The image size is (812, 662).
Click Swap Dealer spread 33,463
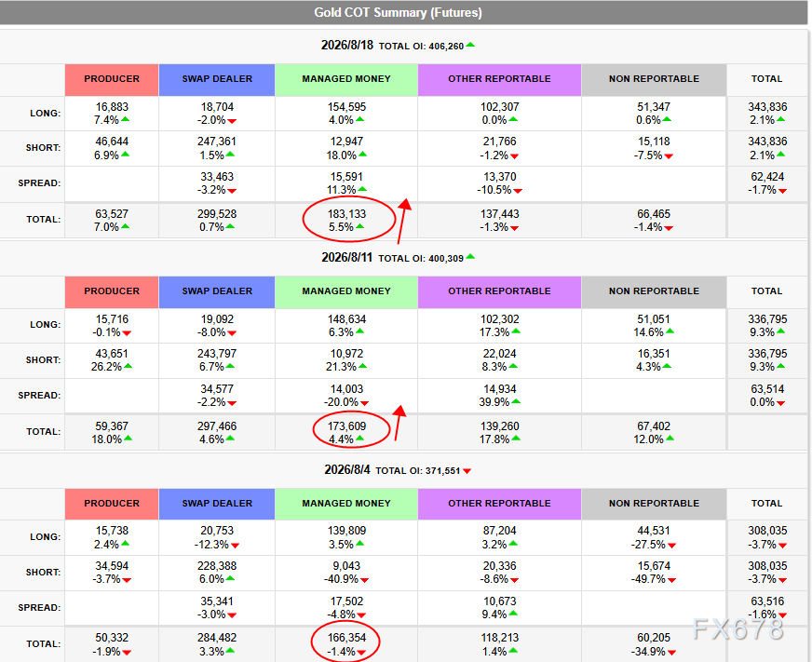(217, 177)
